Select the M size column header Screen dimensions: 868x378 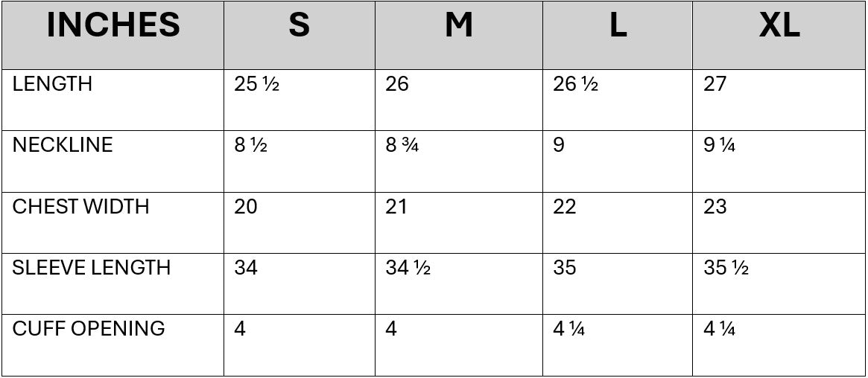(459, 27)
